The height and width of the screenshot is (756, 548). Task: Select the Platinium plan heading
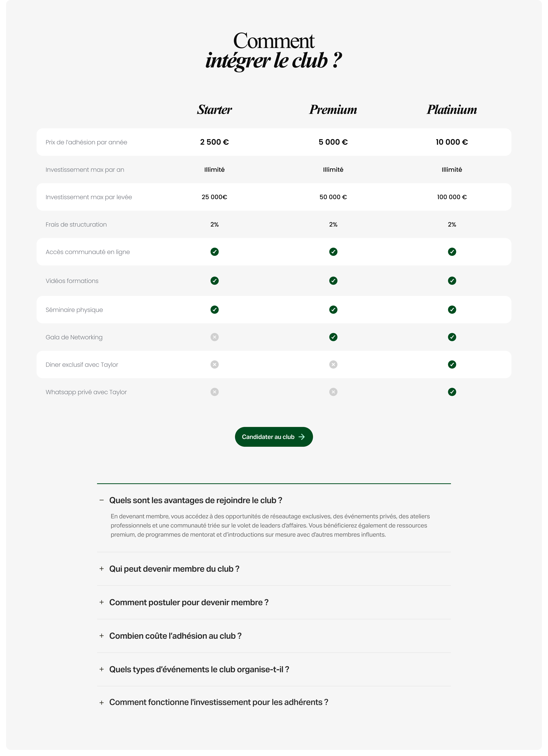(x=452, y=110)
